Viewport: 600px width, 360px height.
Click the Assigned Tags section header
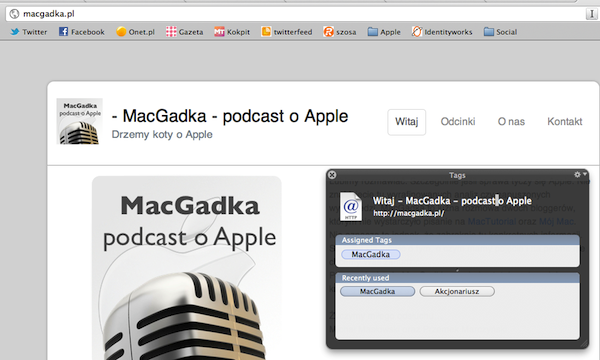point(457,240)
